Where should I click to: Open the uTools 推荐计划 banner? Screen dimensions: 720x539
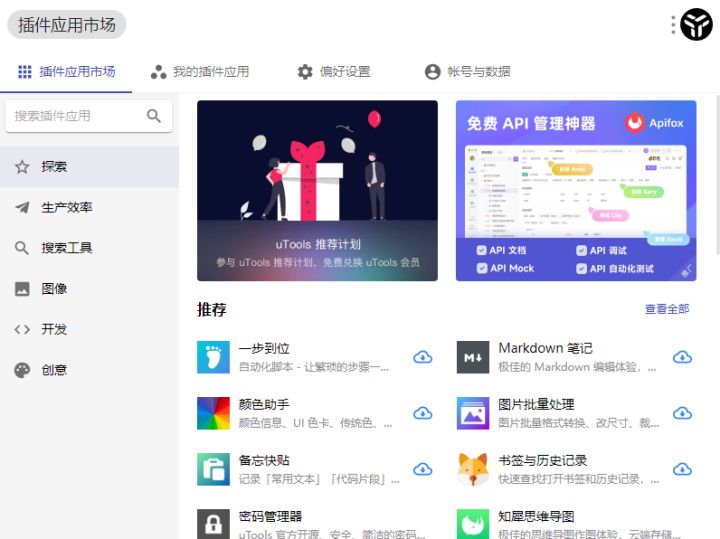pyautogui.click(x=317, y=191)
